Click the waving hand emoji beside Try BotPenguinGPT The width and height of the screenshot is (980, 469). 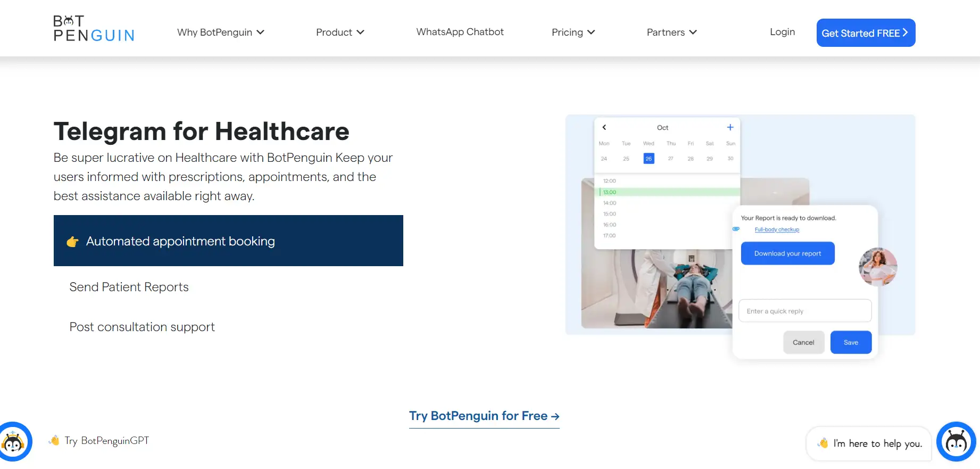pyautogui.click(x=54, y=440)
